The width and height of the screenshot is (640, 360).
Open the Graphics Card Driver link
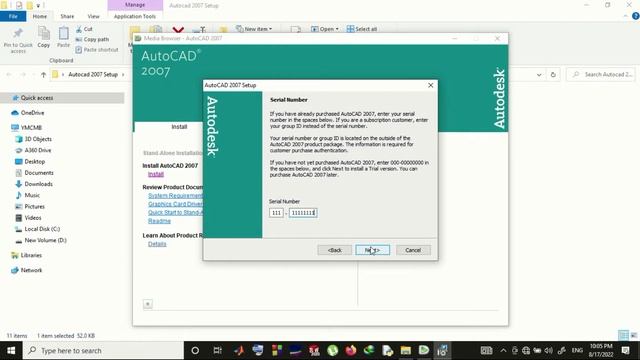point(176,204)
